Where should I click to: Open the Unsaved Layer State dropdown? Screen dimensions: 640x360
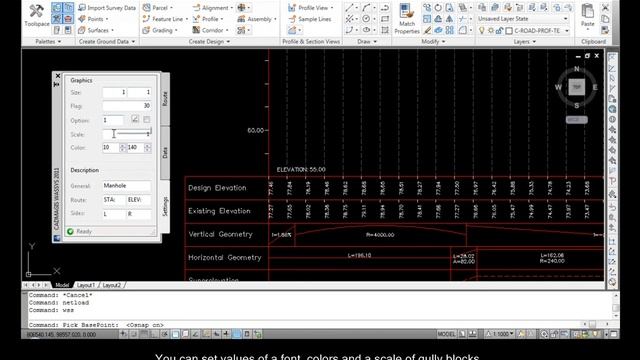tap(523, 19)
